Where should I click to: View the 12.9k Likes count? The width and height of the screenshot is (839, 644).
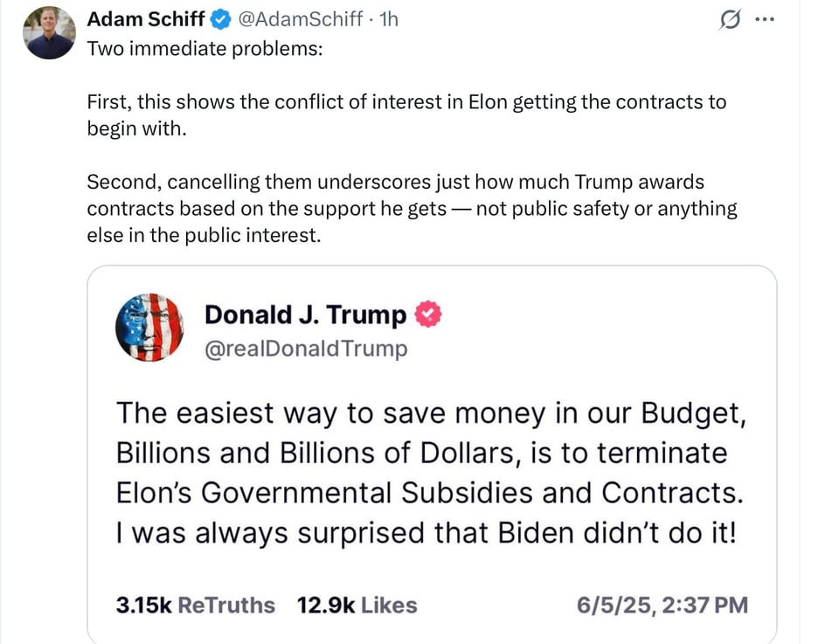(357, 605)
